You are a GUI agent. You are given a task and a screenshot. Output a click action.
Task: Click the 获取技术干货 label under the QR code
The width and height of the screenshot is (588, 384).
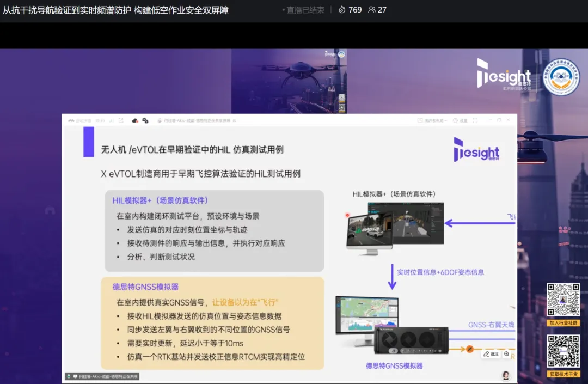563,374
